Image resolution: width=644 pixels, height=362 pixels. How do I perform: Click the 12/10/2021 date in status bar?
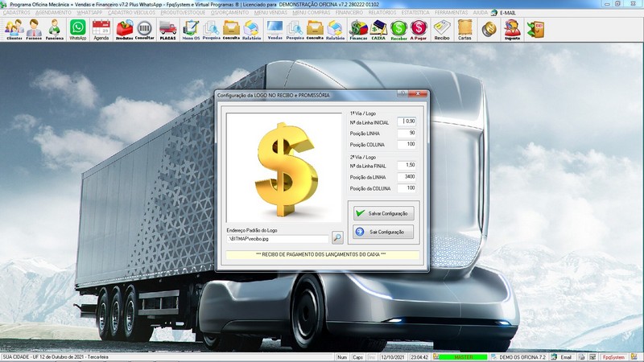point(392,357)
